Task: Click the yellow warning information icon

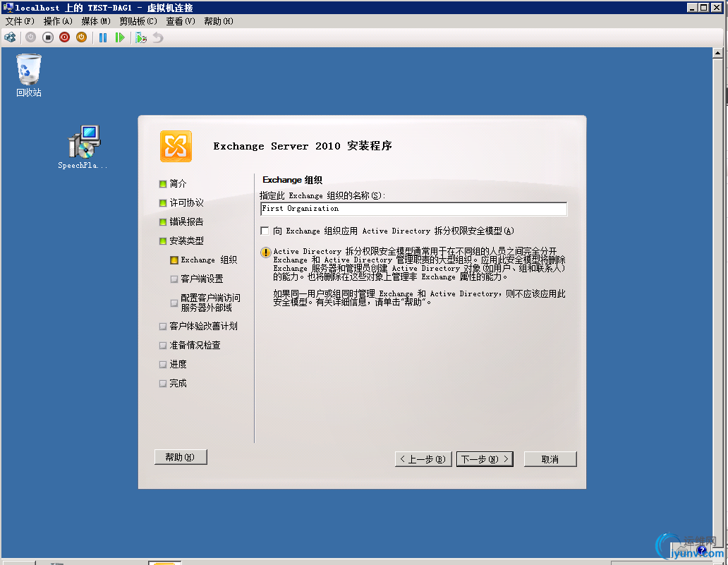Action: click(265, 253)
